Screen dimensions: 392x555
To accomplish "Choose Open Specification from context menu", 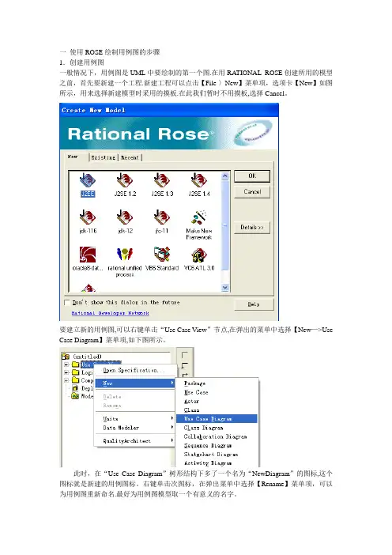I will point(135,370).
